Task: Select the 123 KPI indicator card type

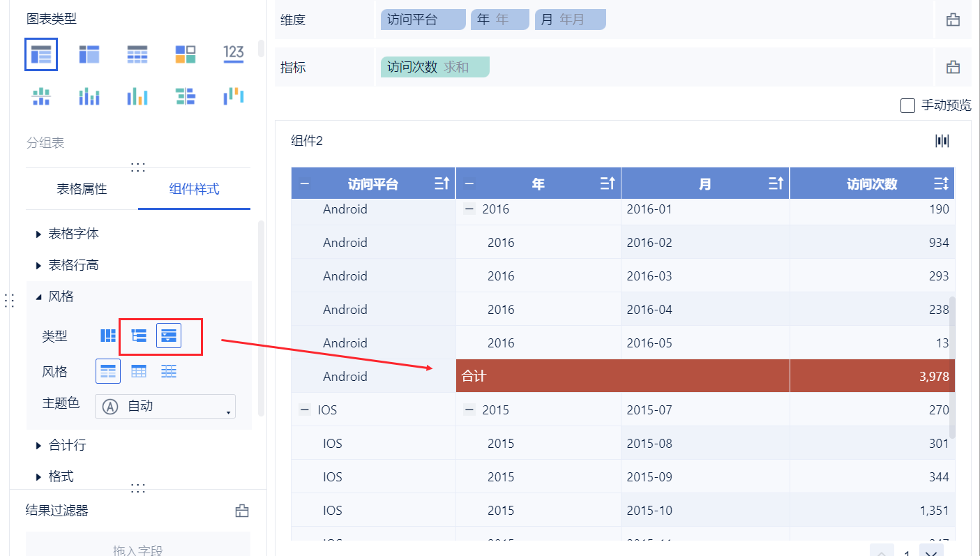Action: coord(234,54)
